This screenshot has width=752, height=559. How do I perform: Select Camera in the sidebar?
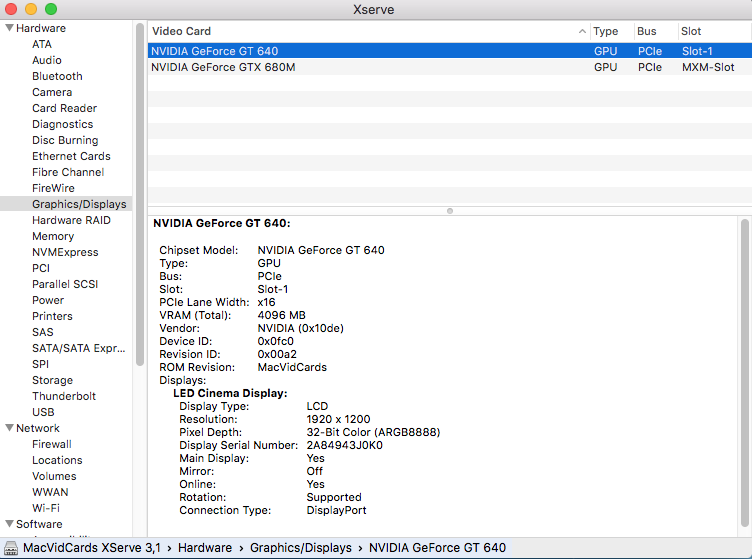52,92
